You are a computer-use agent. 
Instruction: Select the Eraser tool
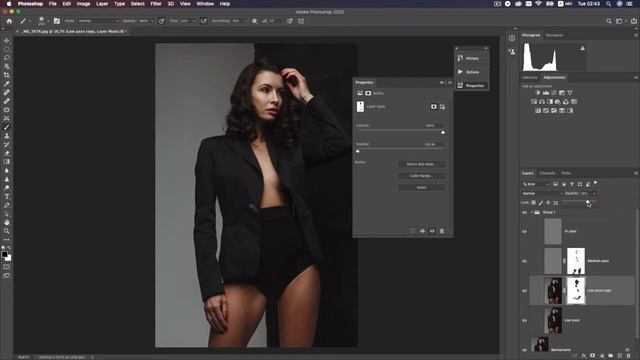(7, 153)
